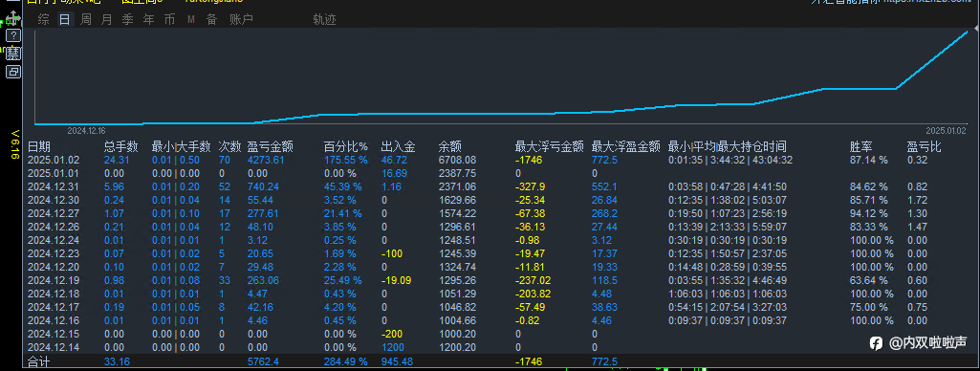The image size is (980, 371).
Task: Click the 盈亏比 column header
Action: [924, 147]
